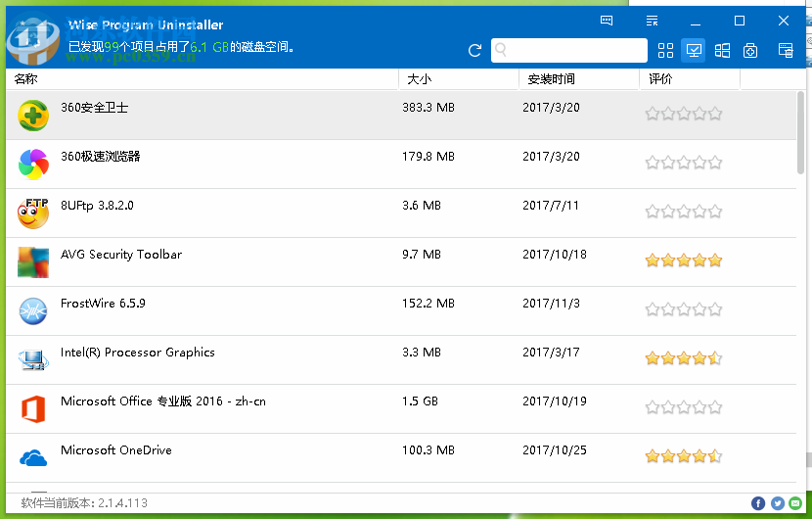Select AVG Security Toolbar name text
This screenshot has width=812, height=519.
[121, 255]
